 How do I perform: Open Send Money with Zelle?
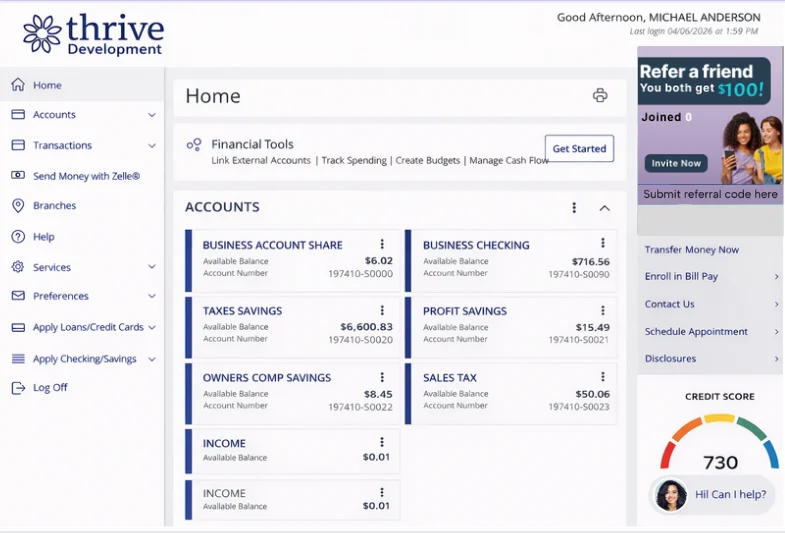coord(87,176)
